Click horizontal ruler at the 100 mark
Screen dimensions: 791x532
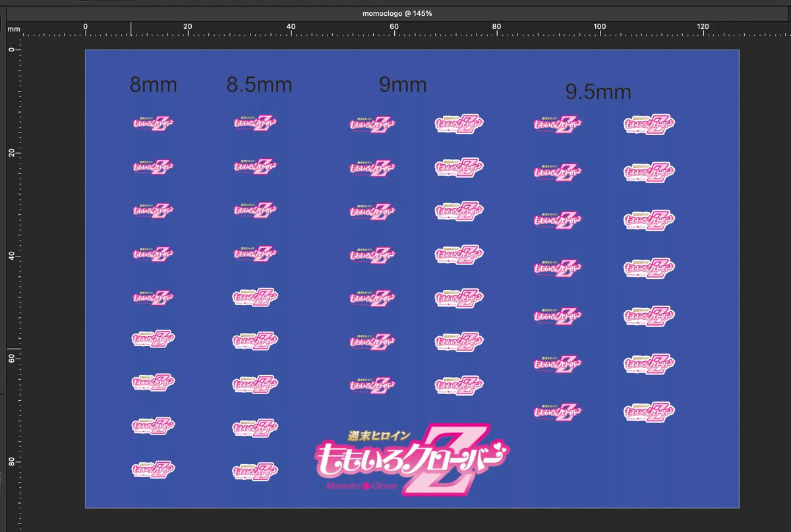tap(599, 26)
